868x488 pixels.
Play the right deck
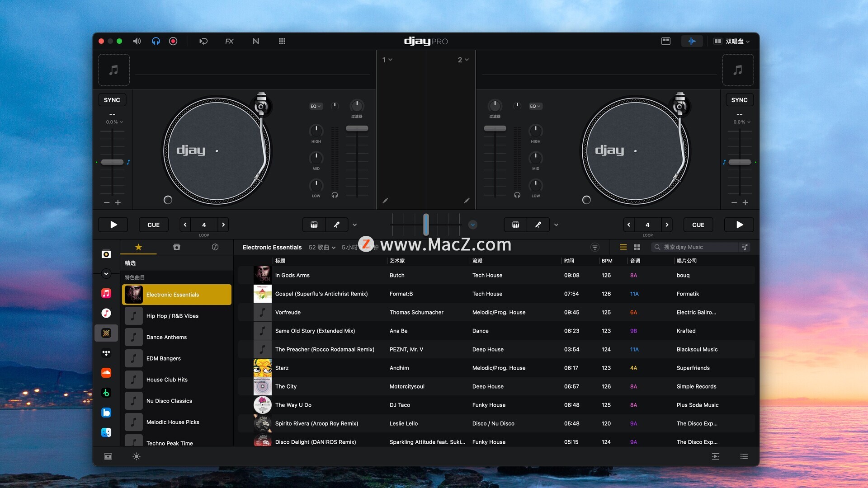pyautogui.click(x=740, y=225)
